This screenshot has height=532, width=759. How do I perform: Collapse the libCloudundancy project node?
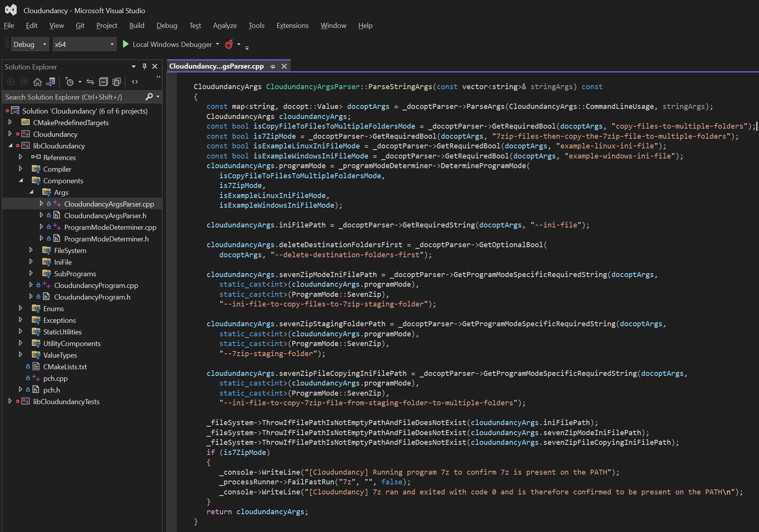10,146
